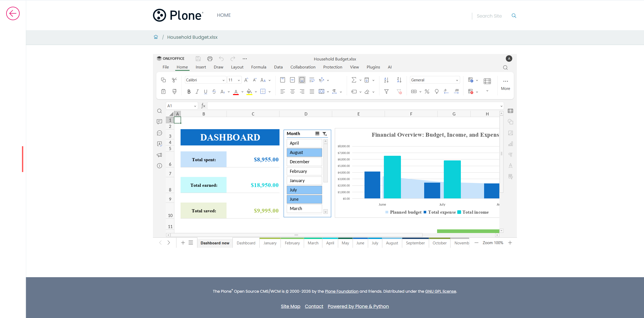Image resolution: width=644 pixels, height=318 pixels.
Task: Toggle align bottom vertical alignment
Action: tap(302, 80)
